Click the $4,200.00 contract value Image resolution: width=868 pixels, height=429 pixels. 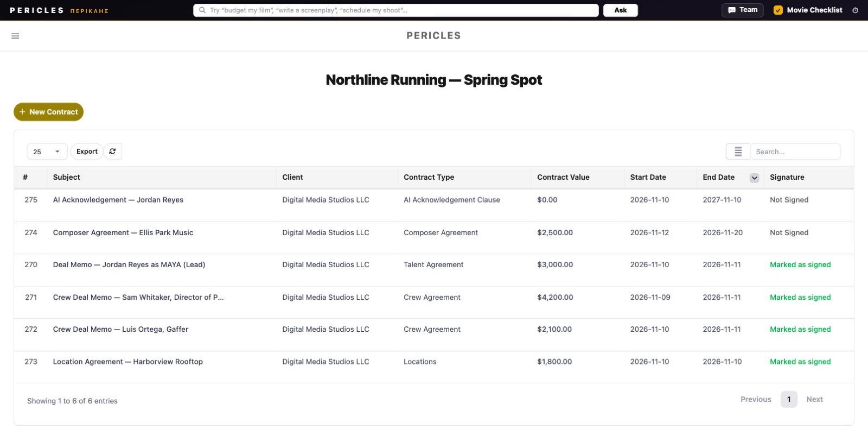coord(555,297)
